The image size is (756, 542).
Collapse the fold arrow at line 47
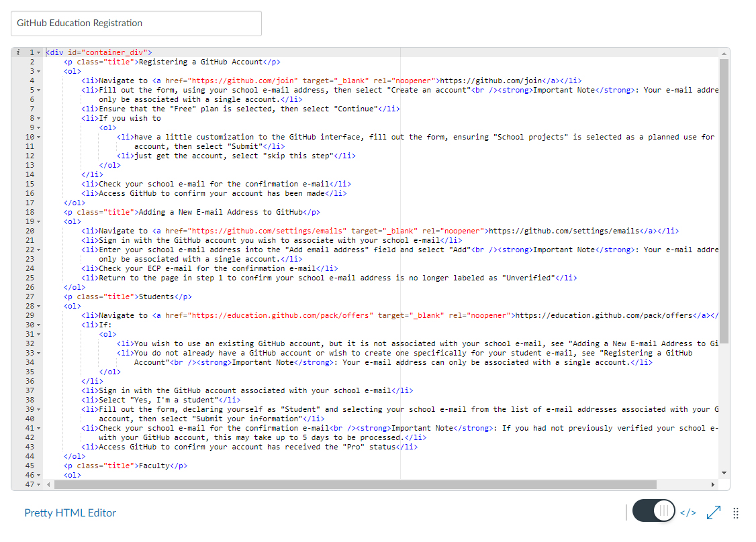(38, 485)
